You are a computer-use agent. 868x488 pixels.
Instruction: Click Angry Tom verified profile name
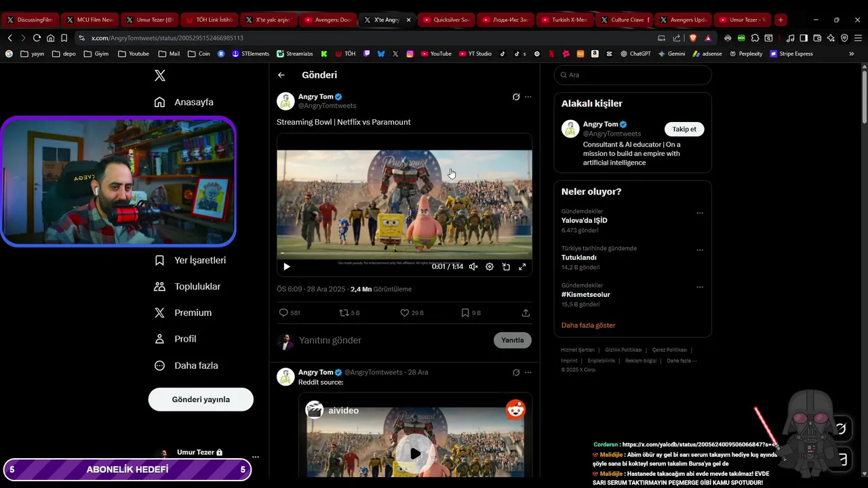320,97
